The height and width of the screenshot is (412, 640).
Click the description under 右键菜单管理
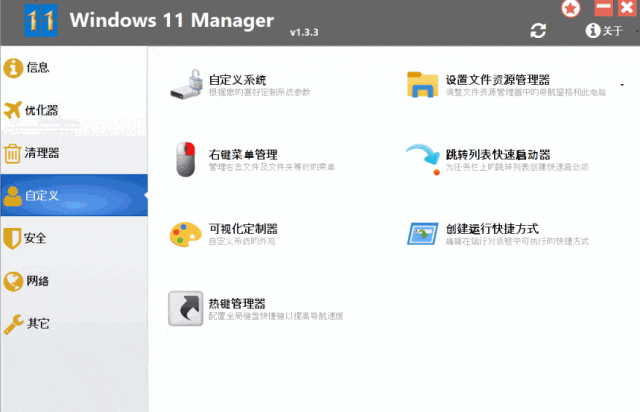[272, 167]
